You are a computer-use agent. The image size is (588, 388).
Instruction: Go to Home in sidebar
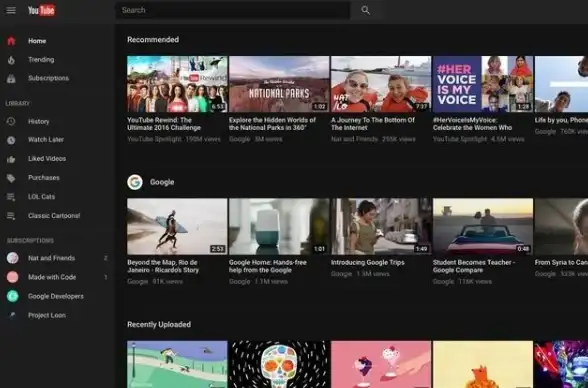(37, 41)
